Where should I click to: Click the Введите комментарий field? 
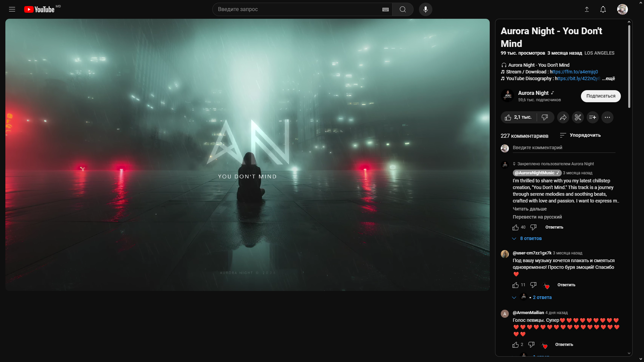564,148
